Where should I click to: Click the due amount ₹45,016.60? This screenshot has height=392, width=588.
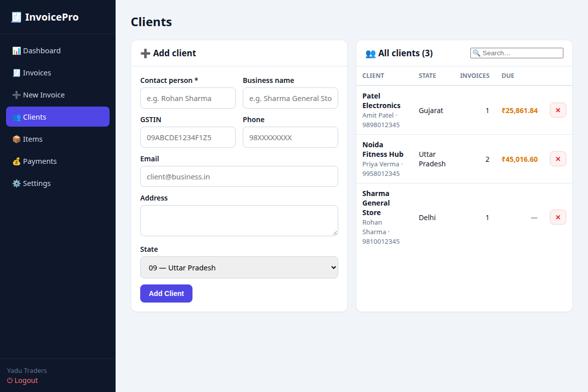[519, 159]
